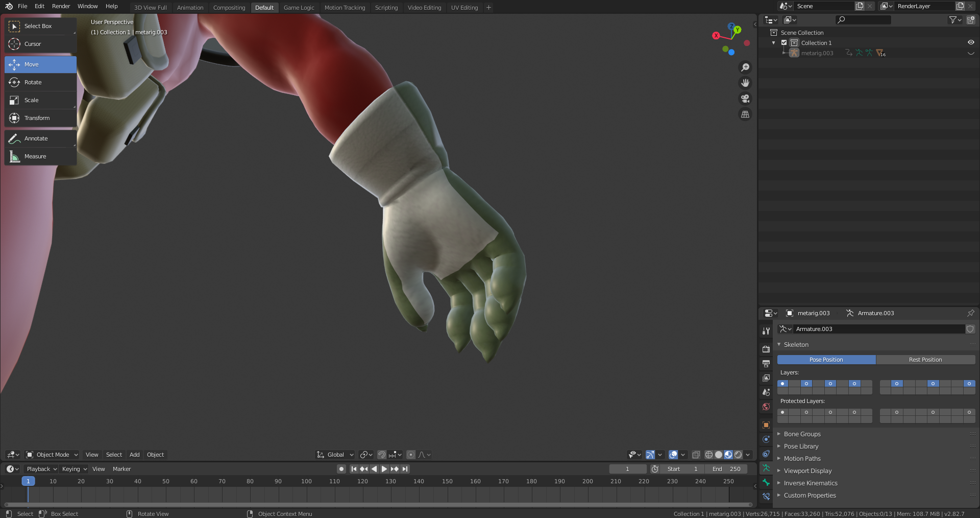The width and height of the screenshot is (980, 518).
Task: Select the Annotate tool
Action: coord(41,138)
